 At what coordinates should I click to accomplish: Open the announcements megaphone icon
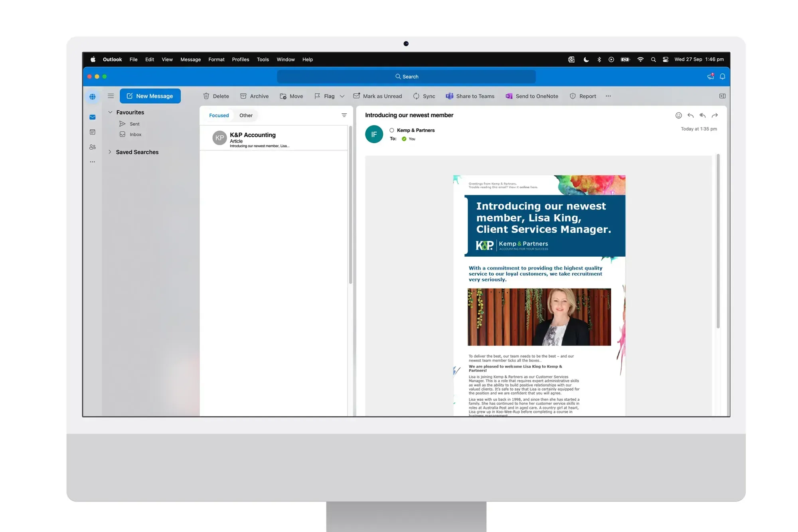[x=711, y=76]
